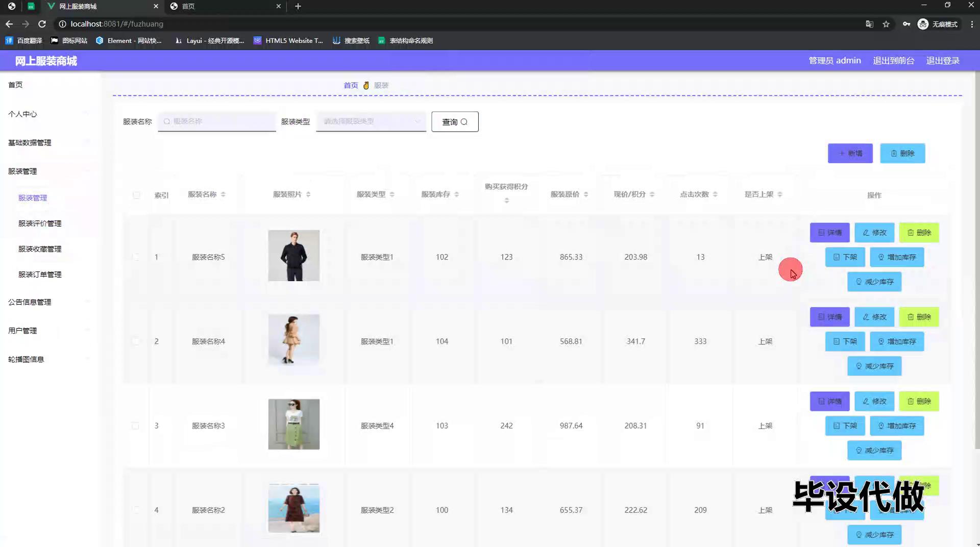This screenshot has width=980, height=547.
Task: Open 服装订单管理 in the sidebar
Action: pos(40,275)
